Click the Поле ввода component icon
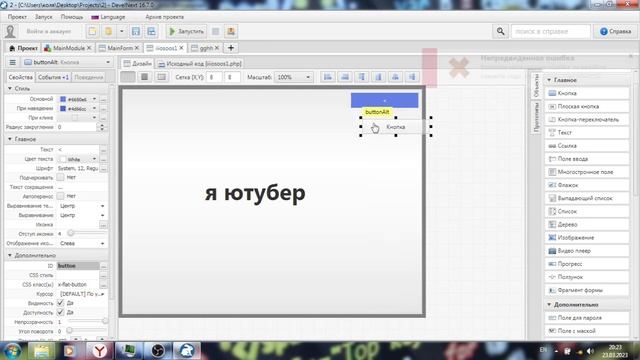The height and width of the screenshot is (360, 640). click(552, 159)
